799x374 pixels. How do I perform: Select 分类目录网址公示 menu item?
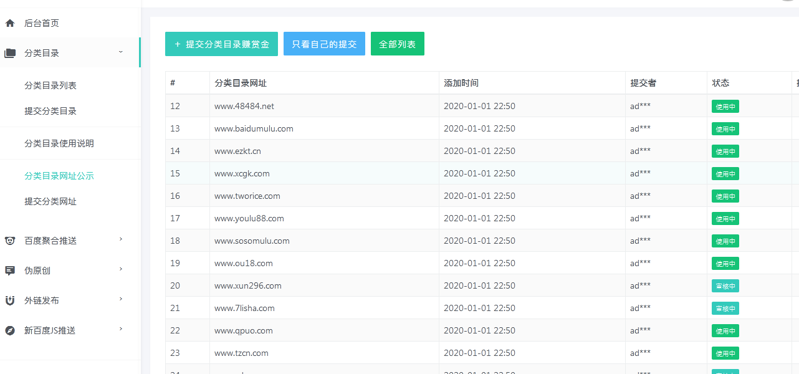pyautogui.click(x=59, y=176)
